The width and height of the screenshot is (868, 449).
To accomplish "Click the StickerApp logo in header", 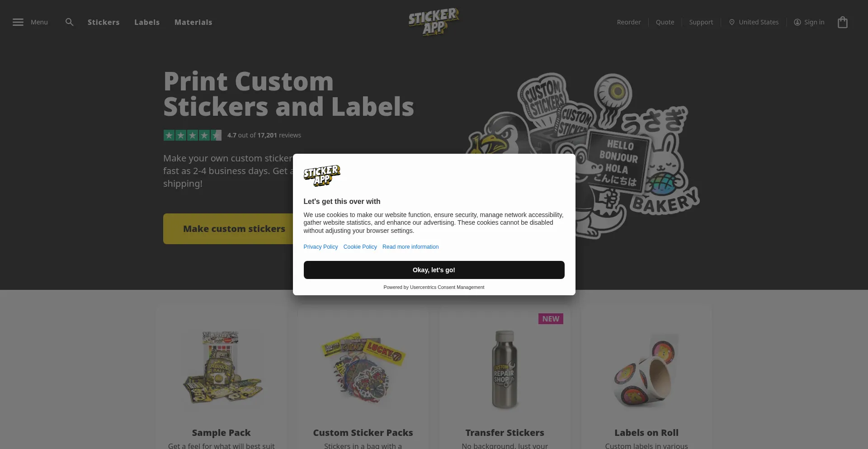I will coord(434,22).
